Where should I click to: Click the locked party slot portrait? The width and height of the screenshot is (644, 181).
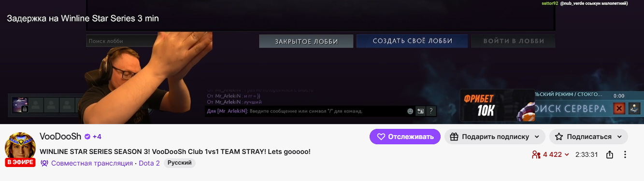[21, 105]
